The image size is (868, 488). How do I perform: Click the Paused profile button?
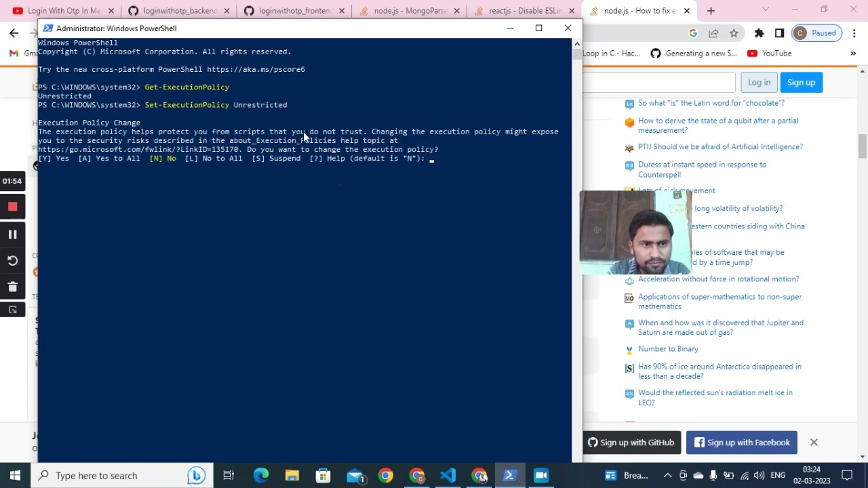tap(816, 33)
